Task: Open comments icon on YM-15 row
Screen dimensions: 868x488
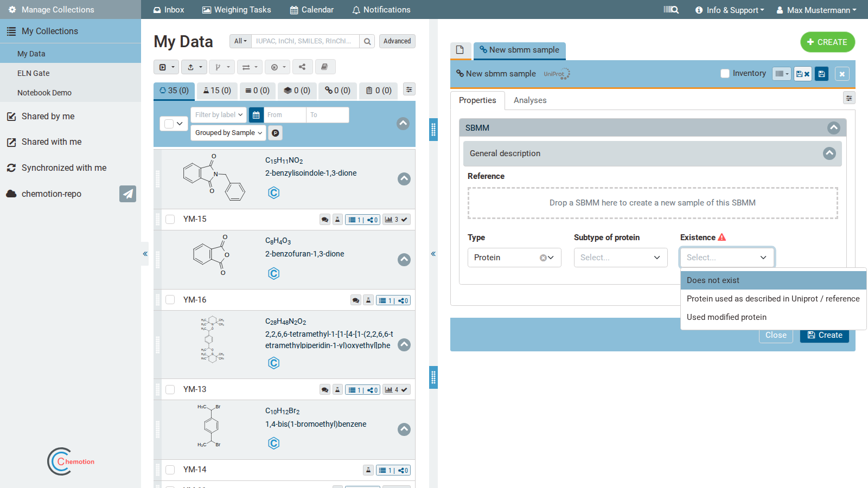Action: coord(325,220)
